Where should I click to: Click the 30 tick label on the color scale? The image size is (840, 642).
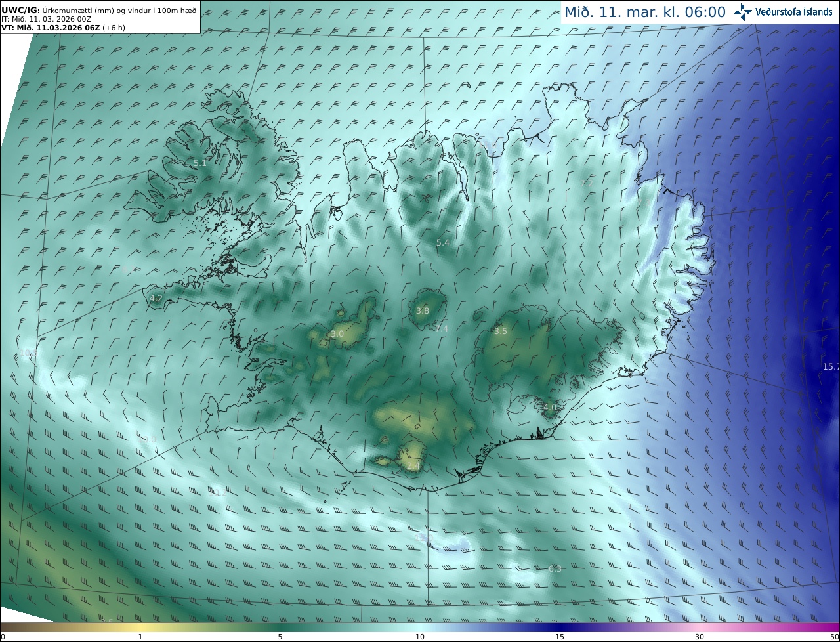point(700,637)
